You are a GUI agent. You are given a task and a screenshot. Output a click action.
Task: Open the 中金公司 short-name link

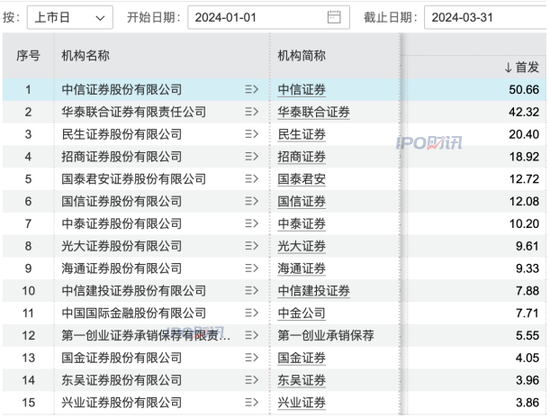[x=302, y=313]
